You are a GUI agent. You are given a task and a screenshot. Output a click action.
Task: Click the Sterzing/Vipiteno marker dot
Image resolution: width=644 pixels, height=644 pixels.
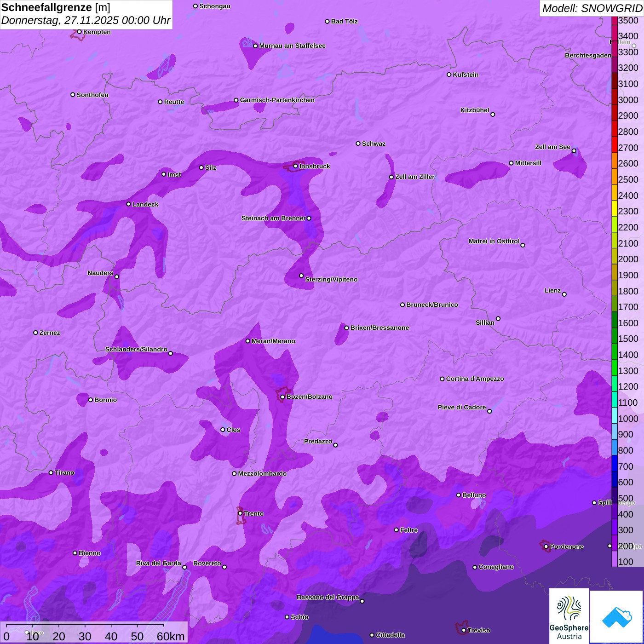pos(301,276)
